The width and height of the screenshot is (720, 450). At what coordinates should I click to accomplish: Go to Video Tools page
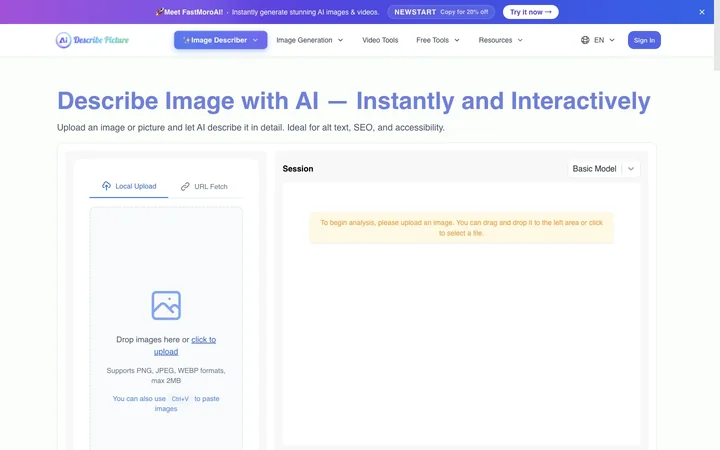click(x=380, y=40)
